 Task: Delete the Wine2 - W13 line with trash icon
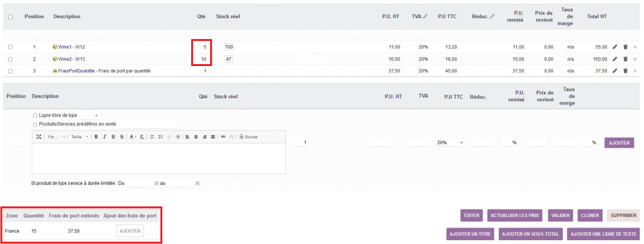pos(625,59)
